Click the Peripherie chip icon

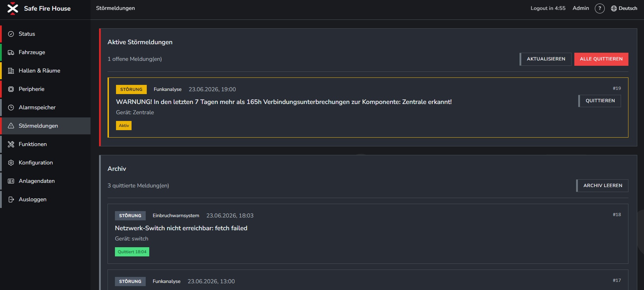point(11,89)
